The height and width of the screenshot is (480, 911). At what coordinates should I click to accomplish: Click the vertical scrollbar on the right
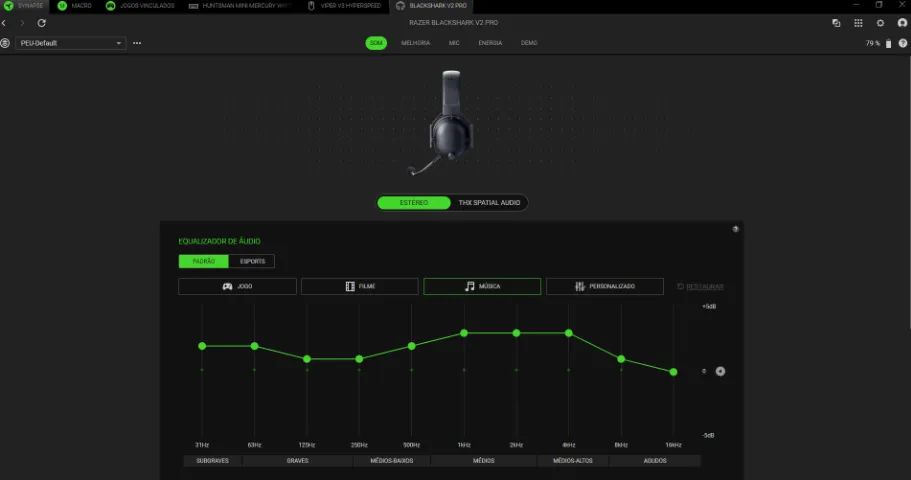point(909,192)
